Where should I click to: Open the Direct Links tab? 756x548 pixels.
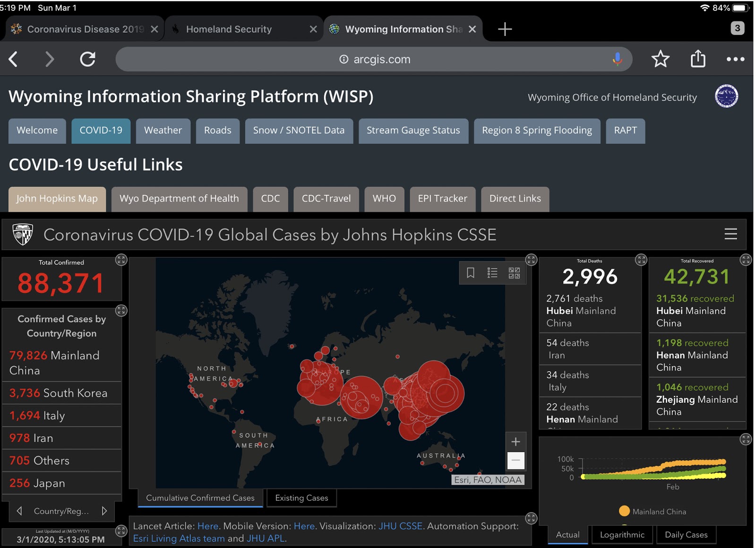coord(515,199)
